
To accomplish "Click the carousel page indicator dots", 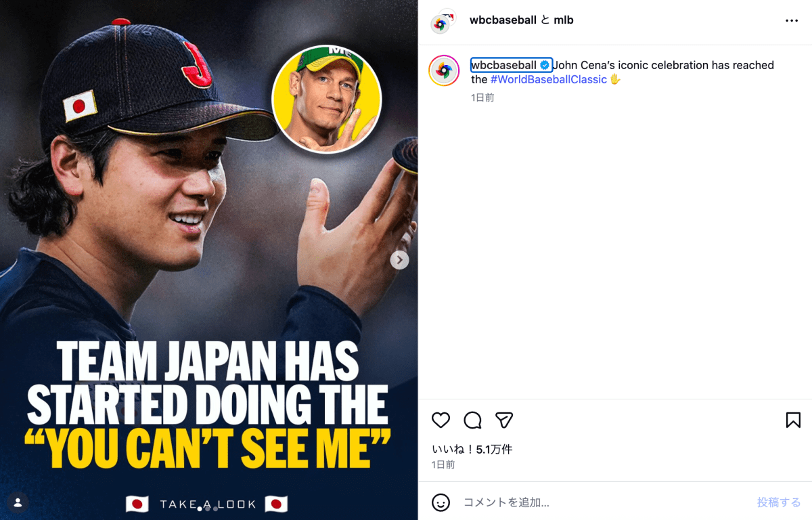I will [208, 508].
